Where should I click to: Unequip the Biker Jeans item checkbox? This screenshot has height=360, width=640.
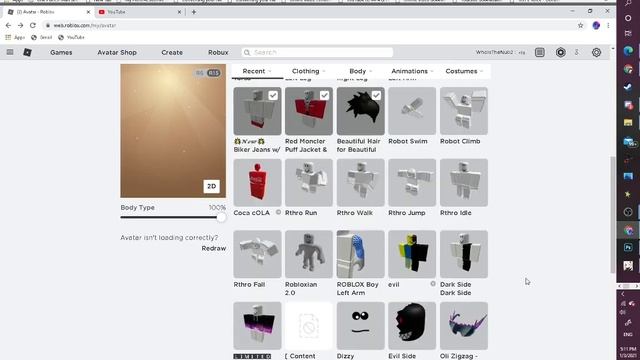click(x=273, y=95)
